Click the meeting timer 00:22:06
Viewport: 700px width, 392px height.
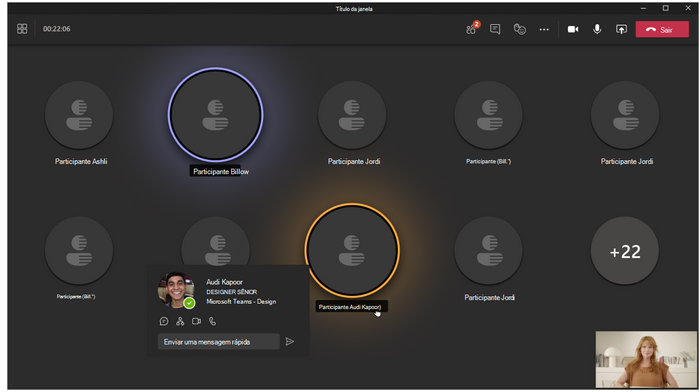click(x=57, y=29)
